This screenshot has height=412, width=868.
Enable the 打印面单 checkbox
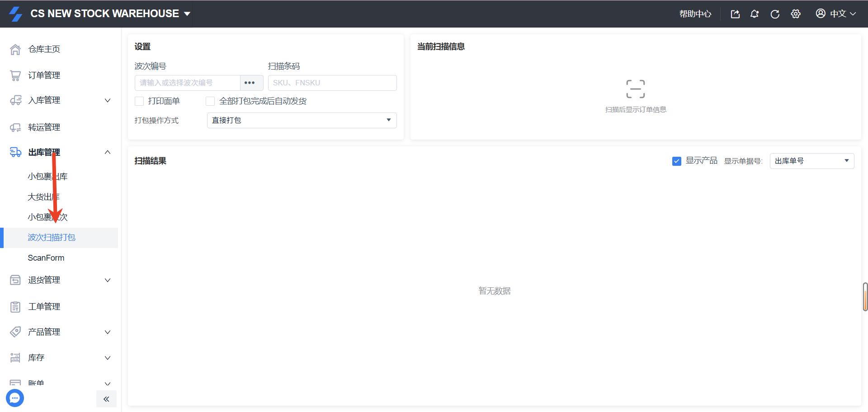pyautogui.click(x=139, y=101)
